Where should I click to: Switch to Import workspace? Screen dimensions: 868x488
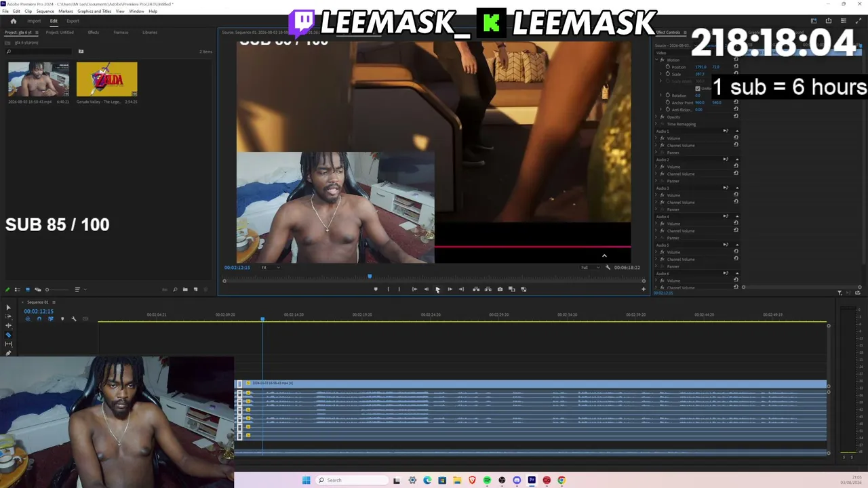[x=34, y=21]
